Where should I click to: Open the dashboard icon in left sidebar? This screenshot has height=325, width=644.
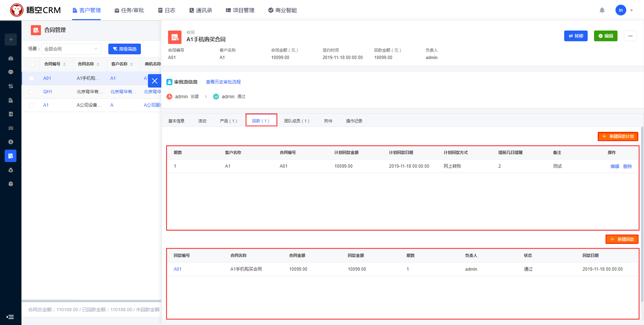click(11, 58)
